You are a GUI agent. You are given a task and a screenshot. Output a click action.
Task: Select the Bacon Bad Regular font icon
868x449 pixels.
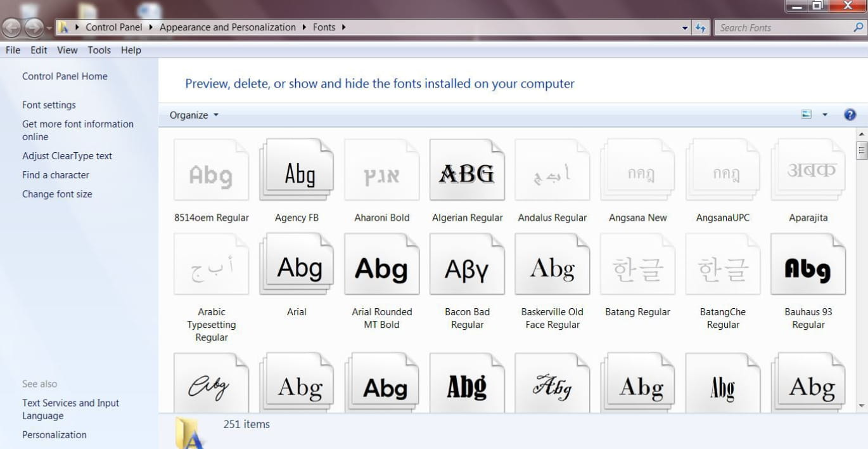pyautogui.click(x=467, y=264)
